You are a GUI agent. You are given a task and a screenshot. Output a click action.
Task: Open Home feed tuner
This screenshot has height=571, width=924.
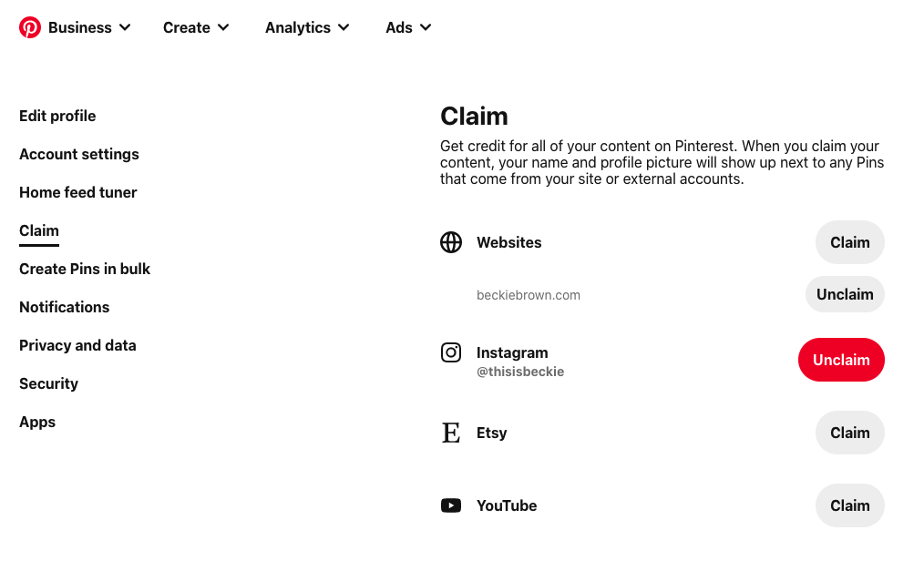point(77,192)
